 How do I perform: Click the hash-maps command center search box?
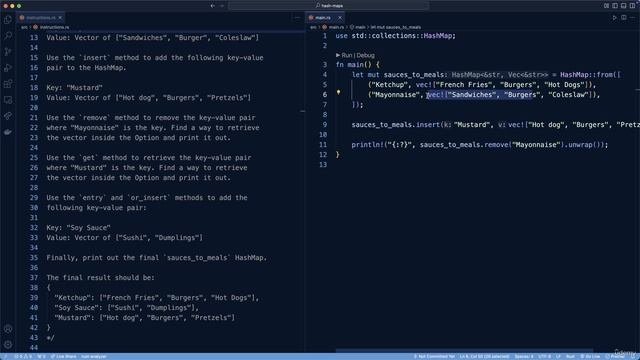tap(329, 6)
